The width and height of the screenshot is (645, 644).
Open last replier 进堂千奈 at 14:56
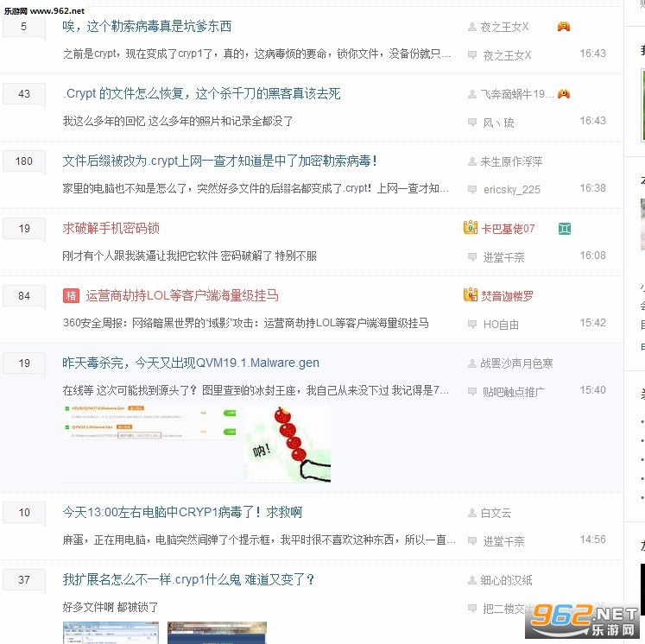tap(503, 541)
